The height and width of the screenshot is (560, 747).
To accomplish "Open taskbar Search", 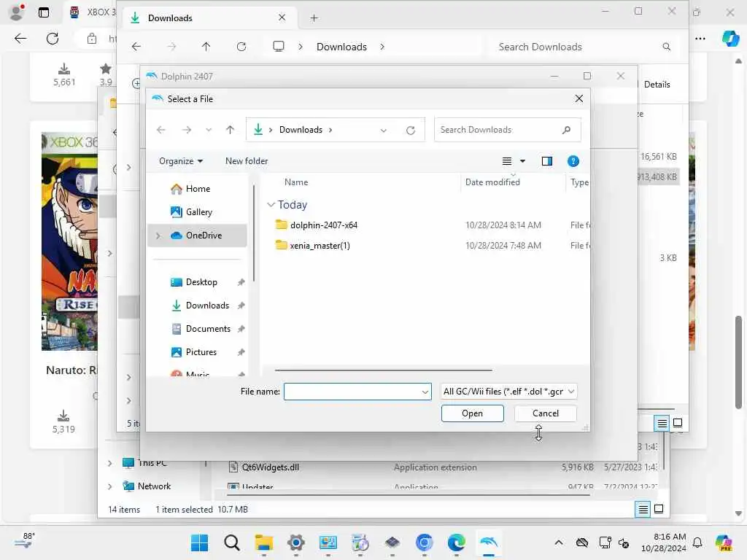I will 231,542.
